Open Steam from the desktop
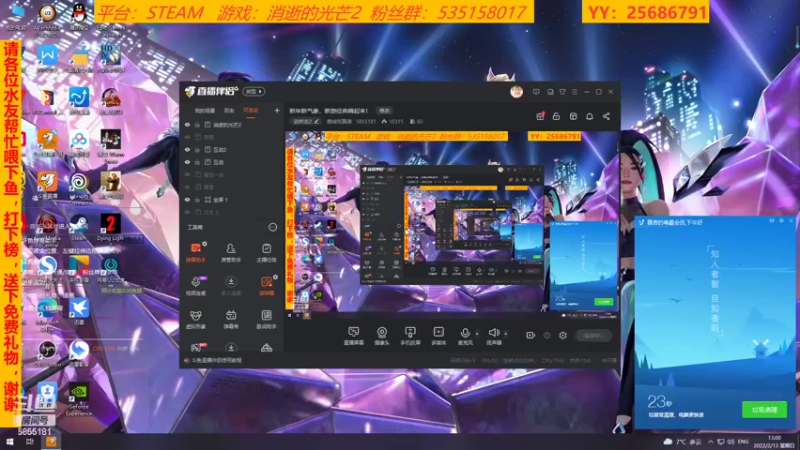 point(79,227)
